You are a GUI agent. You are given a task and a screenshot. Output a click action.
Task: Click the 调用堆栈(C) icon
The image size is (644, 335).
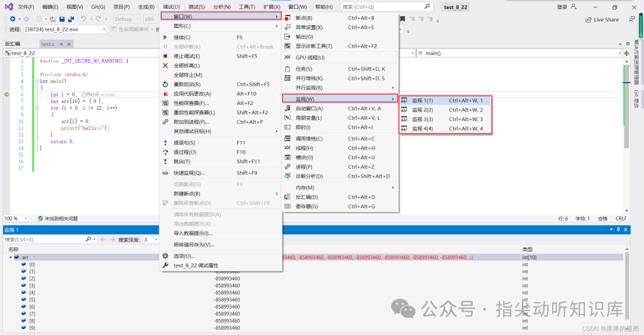point(287,139)
